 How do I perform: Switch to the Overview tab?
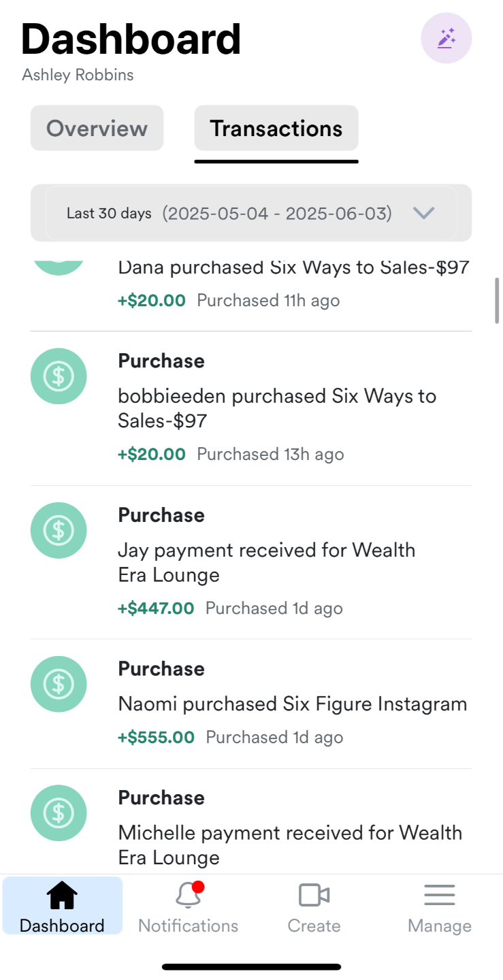97,128
